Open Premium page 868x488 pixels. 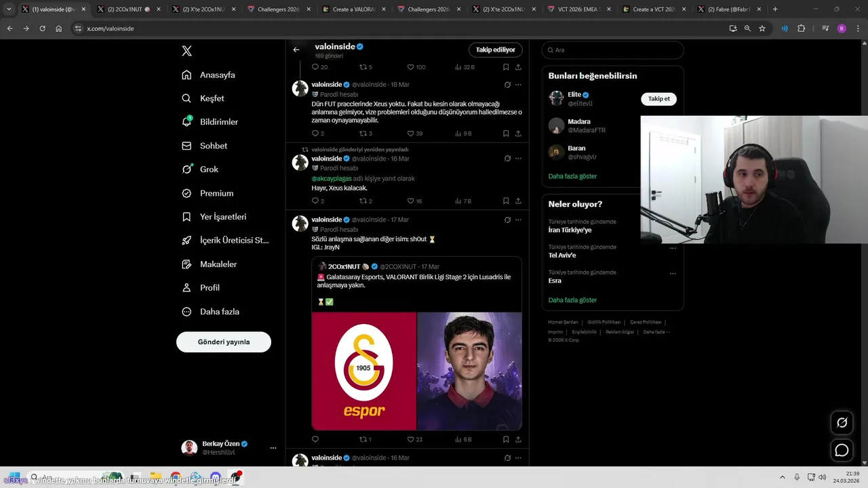(208, 193)
